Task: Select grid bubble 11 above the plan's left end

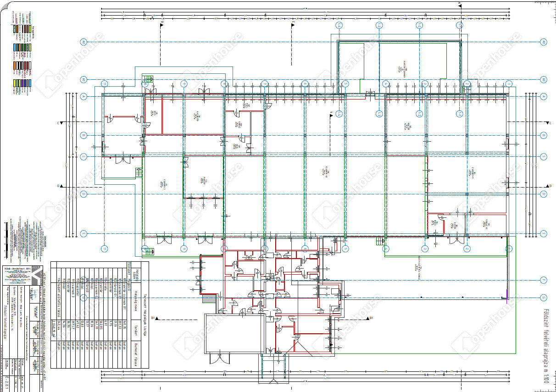Action: (105, 84)
